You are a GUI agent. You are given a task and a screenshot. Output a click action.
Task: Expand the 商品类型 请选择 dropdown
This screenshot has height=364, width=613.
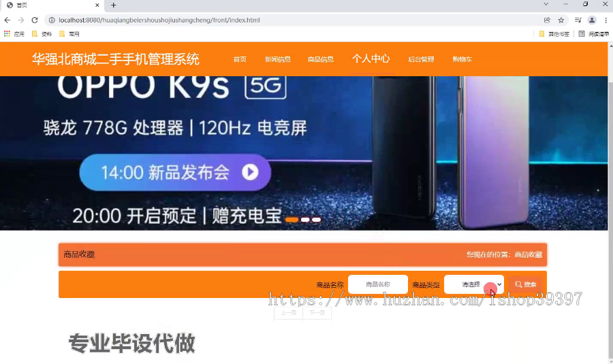(474, 284)
